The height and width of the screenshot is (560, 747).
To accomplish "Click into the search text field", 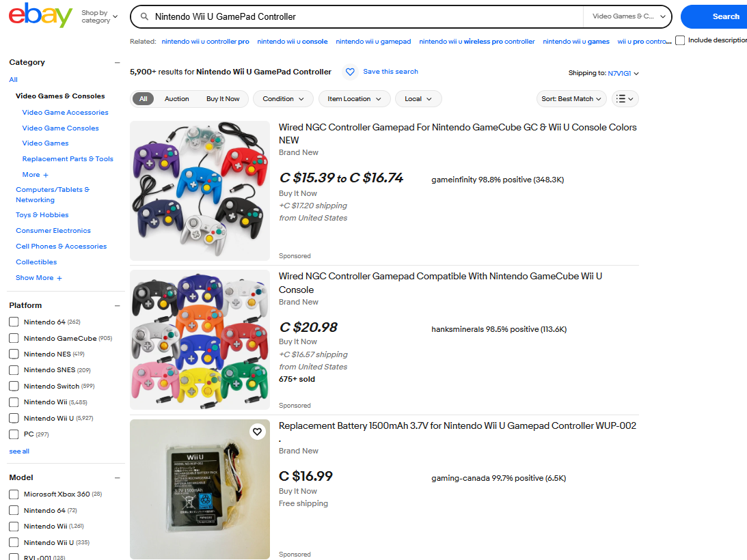I will click(362, 16).
